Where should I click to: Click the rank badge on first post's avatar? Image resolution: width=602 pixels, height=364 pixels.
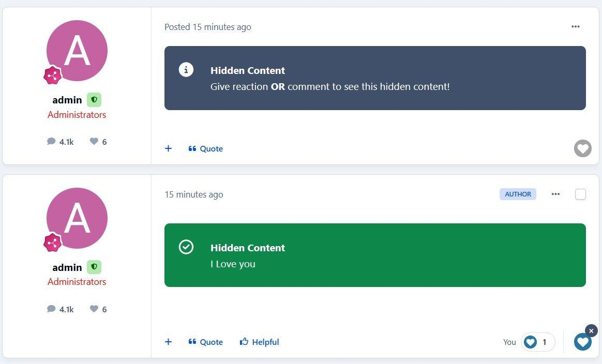click(x=52, y=75)
